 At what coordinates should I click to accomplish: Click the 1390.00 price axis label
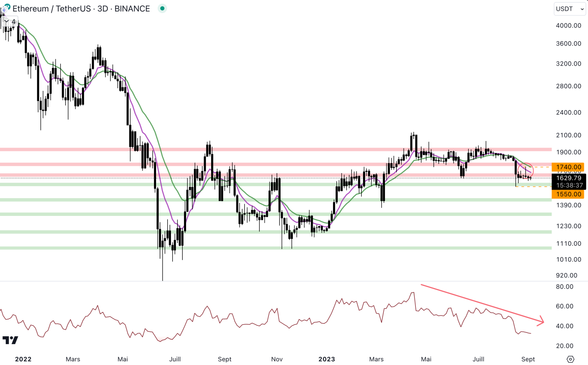click(x=569, y=205)
